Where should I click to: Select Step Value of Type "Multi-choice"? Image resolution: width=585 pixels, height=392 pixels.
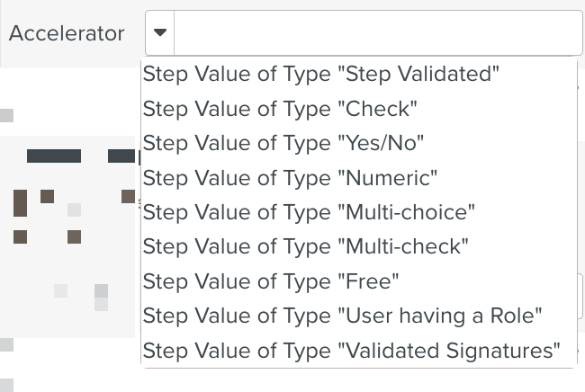309,212
